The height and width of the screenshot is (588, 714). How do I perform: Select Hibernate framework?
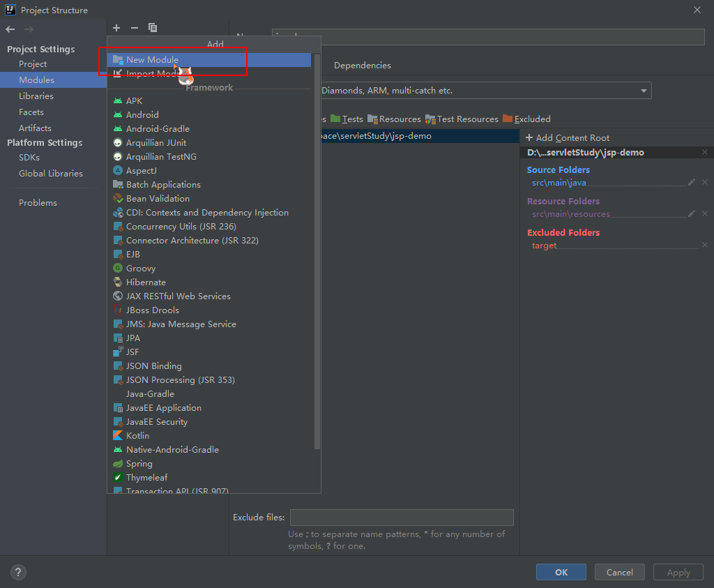coord(211,282)
